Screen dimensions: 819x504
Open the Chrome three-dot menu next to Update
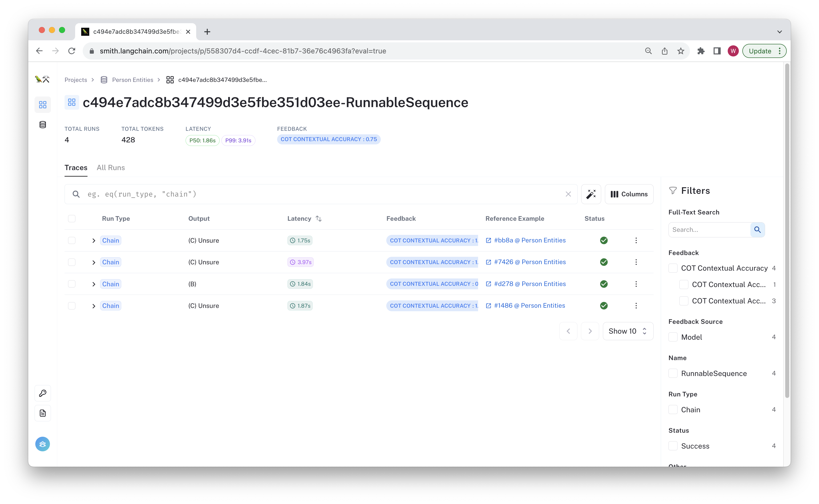coord(779,51)
